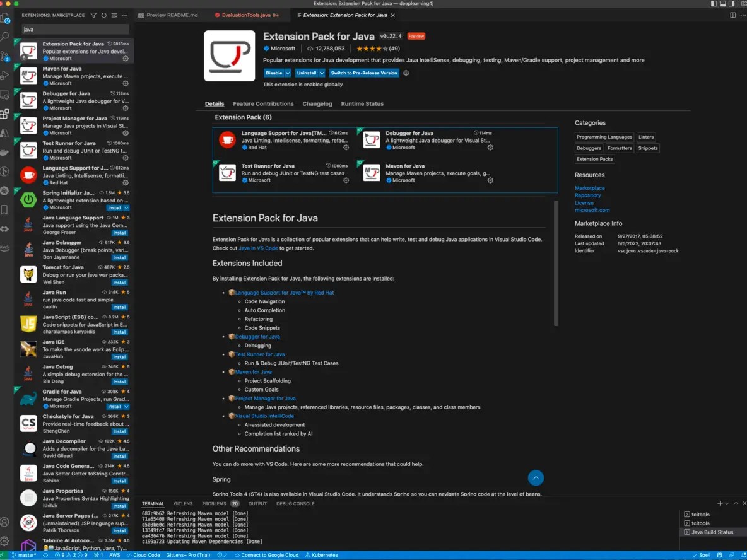Refresh the extensions marketplace list
747x560 pixels.
point(104,15)
